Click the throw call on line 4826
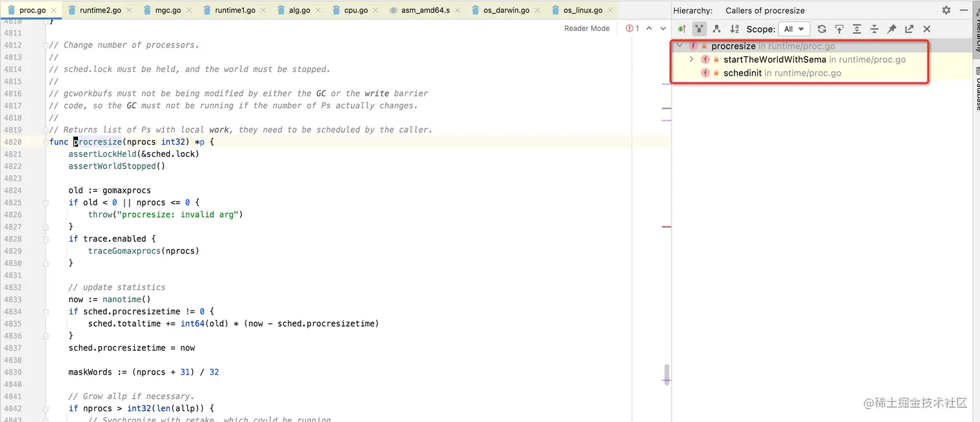This screenshot has width=980, height=422. [x=100, y=215]
